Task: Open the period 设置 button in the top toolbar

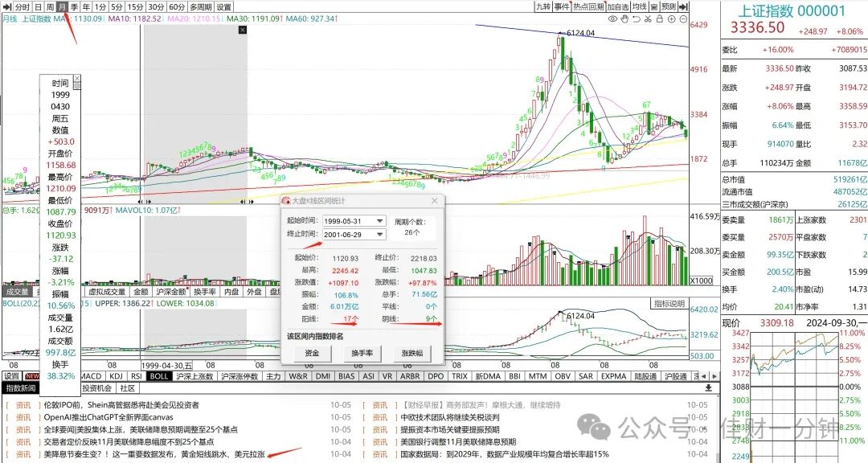Action: [223, 7]
